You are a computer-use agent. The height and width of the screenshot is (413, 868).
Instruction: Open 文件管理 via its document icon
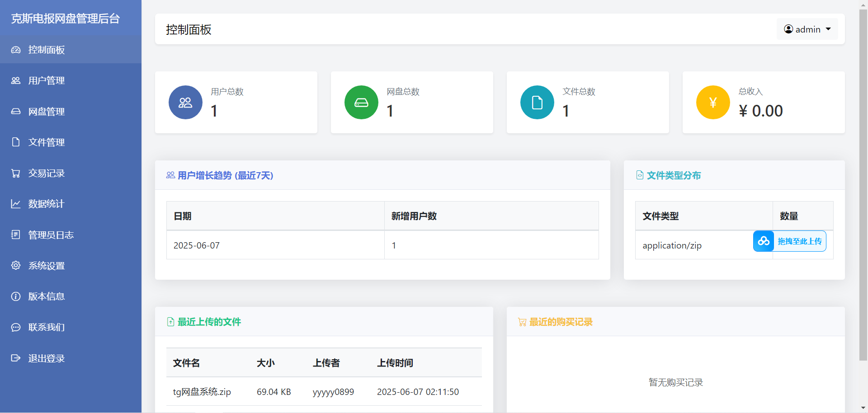coord(16,142)
